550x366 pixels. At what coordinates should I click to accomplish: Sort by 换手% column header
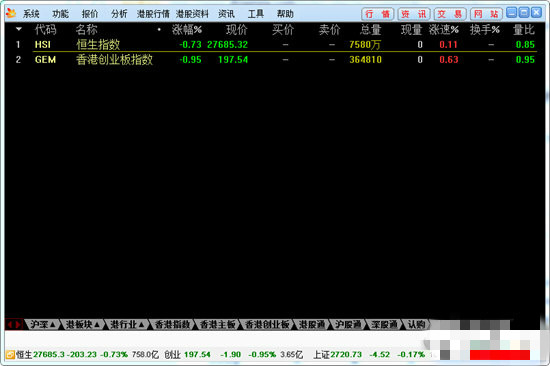485,30
